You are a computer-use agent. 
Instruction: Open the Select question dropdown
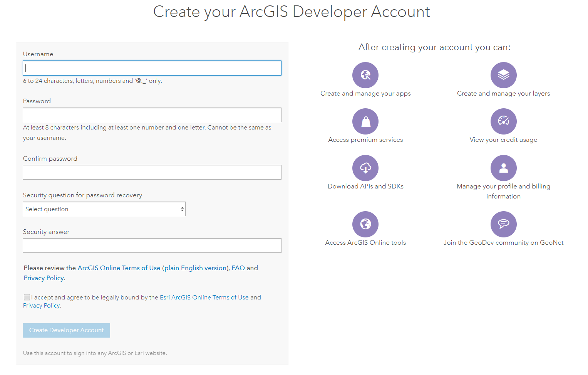[x=104, y=209]
